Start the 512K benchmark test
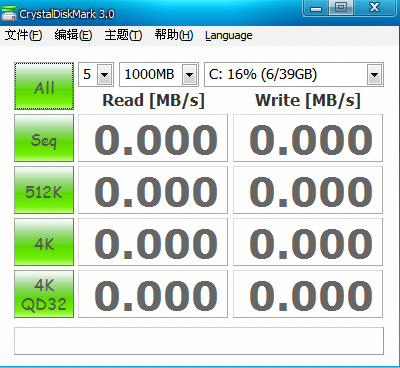 click(44, 190)
